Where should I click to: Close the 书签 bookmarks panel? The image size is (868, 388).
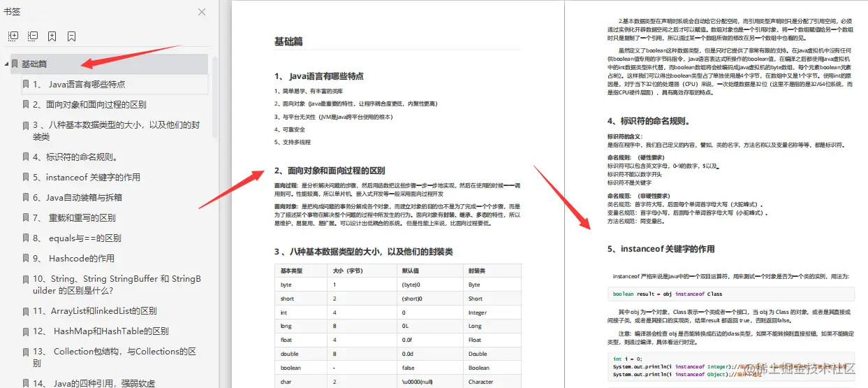202,12
